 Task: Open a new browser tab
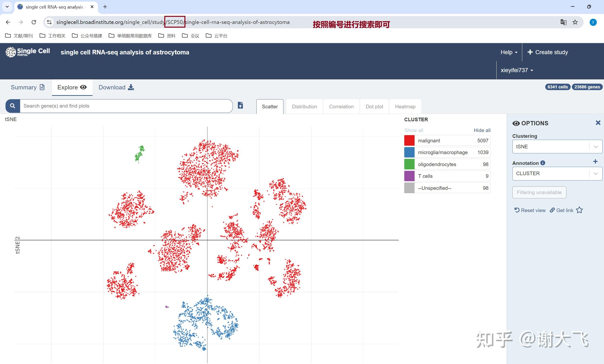(x=105, y=7)
